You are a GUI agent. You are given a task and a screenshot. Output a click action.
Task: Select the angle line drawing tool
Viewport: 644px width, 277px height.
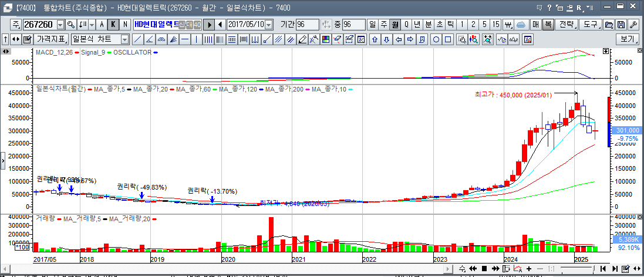[150, 40]
